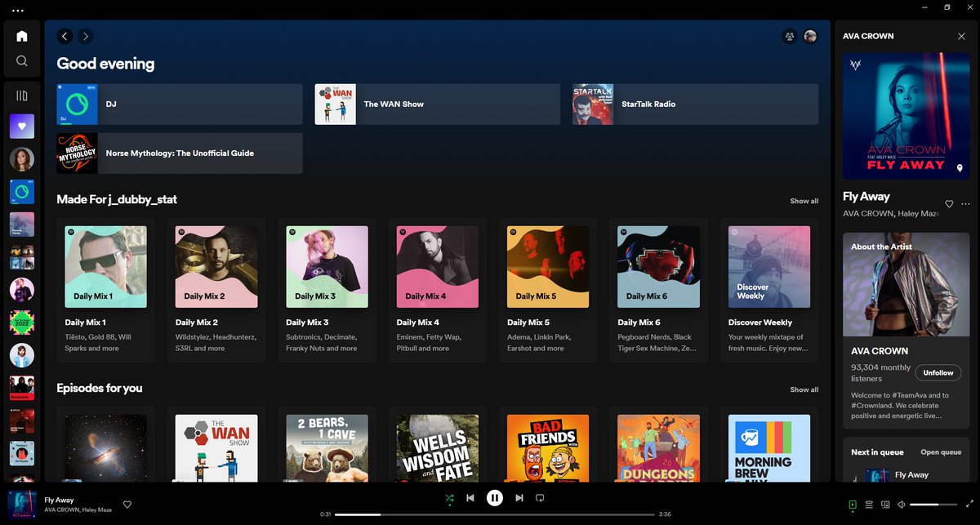
Task: Open the user profile avatar
Action: [x=810, y=36]
